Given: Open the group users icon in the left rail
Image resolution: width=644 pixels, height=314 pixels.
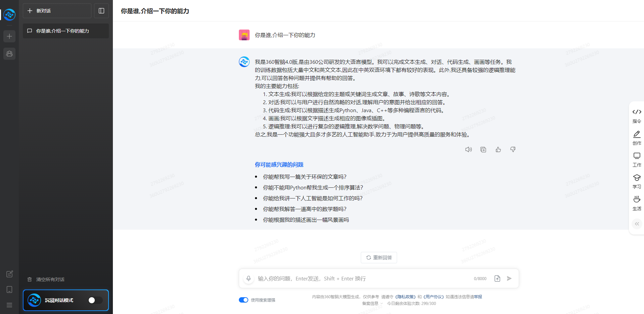Looking at the screenshot, I should 9,54.
